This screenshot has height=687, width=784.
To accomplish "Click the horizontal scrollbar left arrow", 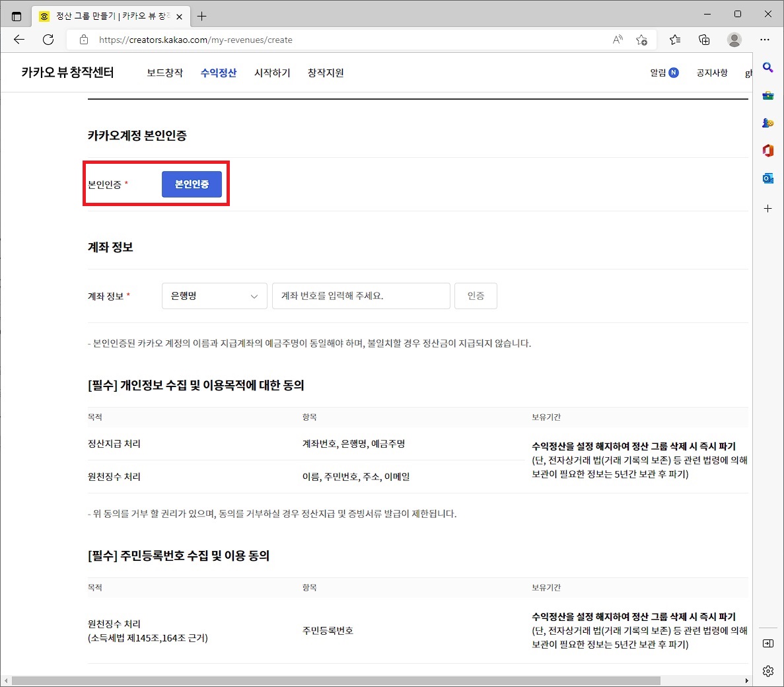I will pyautogui.click(x=6, y=681).
